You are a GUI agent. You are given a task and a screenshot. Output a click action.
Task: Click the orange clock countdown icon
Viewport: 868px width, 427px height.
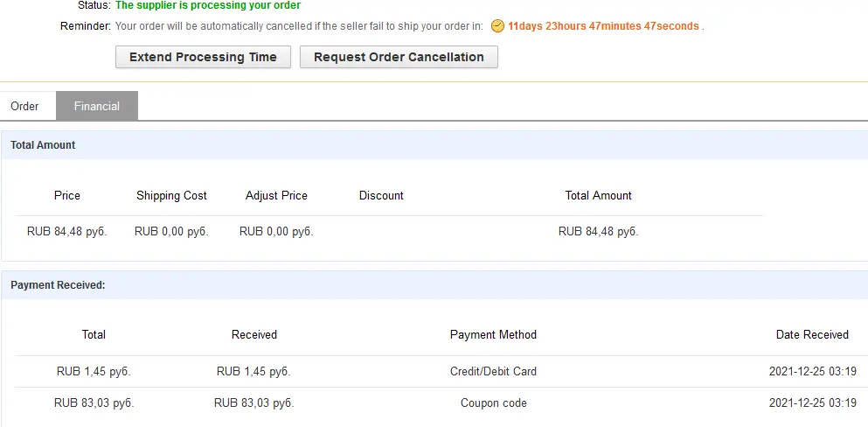point(497,26)
